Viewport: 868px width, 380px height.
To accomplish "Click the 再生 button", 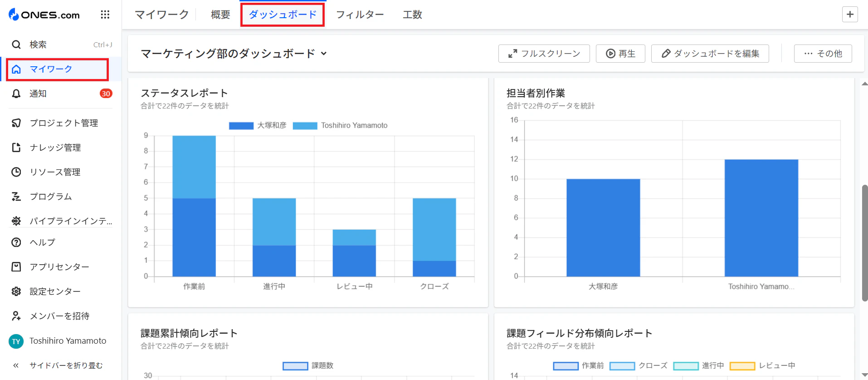I will click(620, 54).
